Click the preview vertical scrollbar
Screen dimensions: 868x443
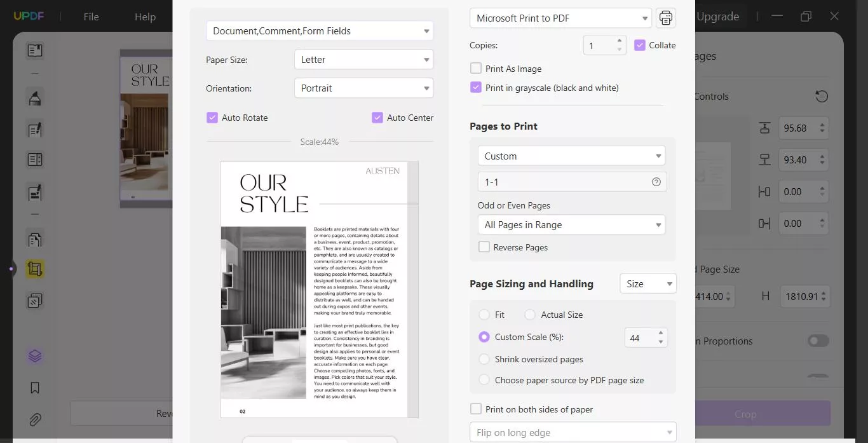(413, 289)
